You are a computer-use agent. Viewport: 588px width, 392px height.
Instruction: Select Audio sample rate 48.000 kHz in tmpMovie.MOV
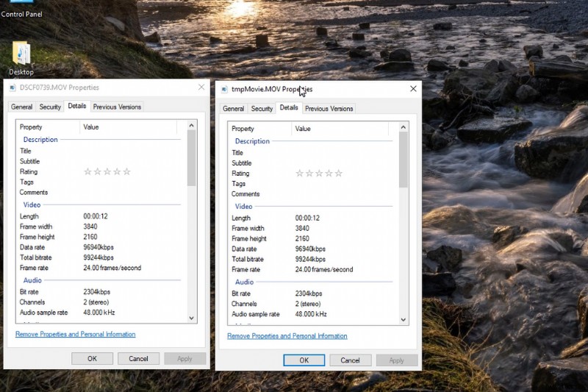coord(311,314)
